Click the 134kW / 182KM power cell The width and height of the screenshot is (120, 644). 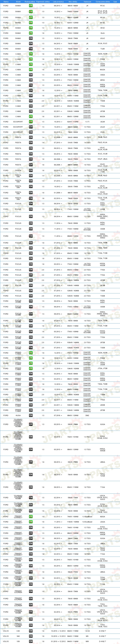coord(73,369)
